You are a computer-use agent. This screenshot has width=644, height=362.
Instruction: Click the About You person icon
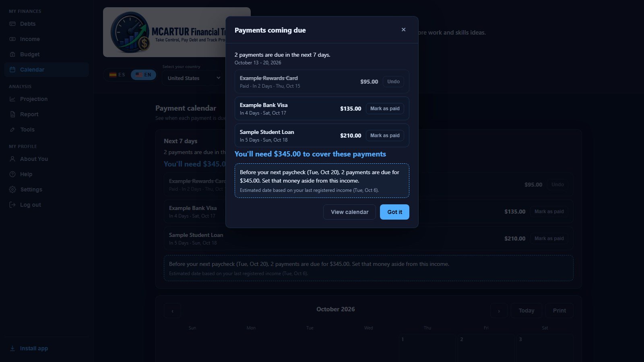point(12,159)
